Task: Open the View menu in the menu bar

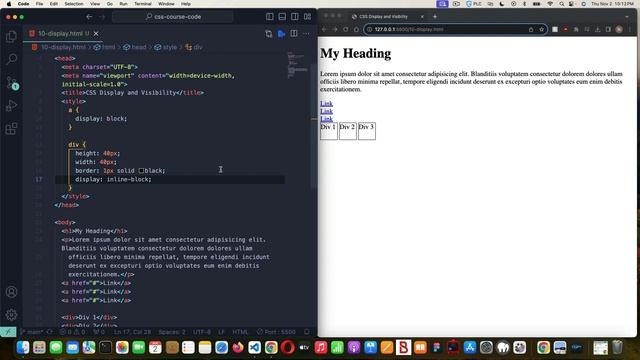Action: [95, 4]
